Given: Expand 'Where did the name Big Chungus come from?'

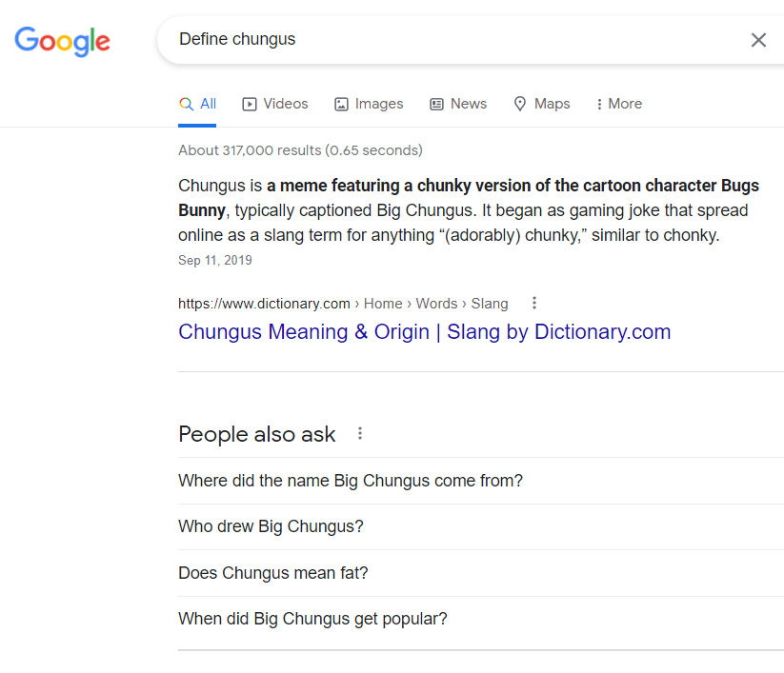Looking at the screenshot, I should coord(481,481).
